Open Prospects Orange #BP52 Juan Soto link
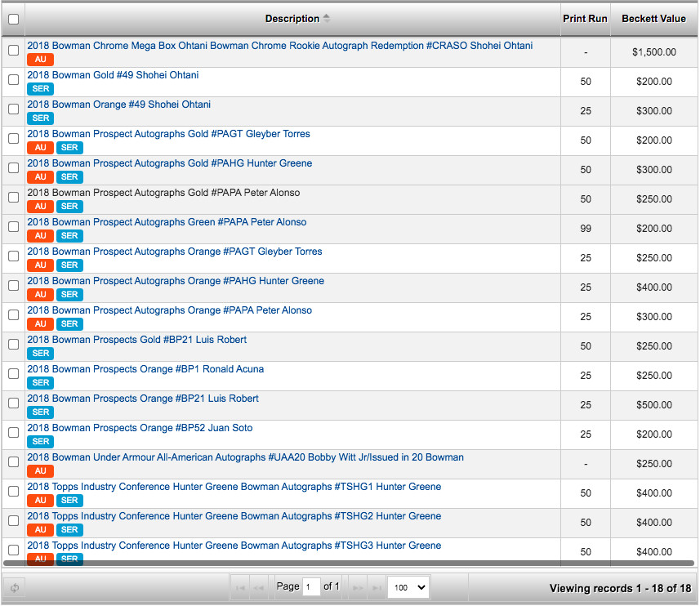 point(140,428)
